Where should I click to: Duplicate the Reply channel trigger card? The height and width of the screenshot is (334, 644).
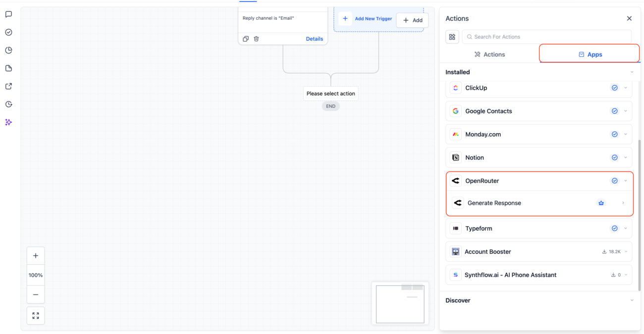(246, 38)
